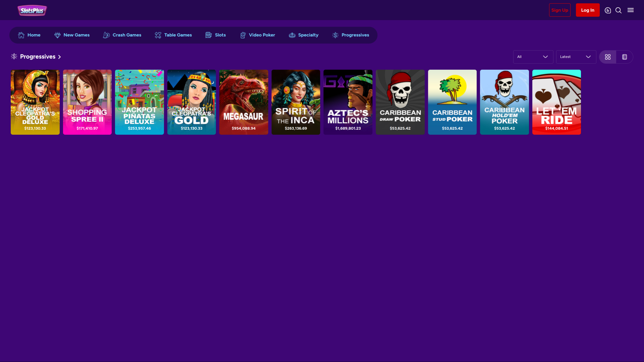
Task: Open the hamburger navigation menu
Action: pos(631,10)
